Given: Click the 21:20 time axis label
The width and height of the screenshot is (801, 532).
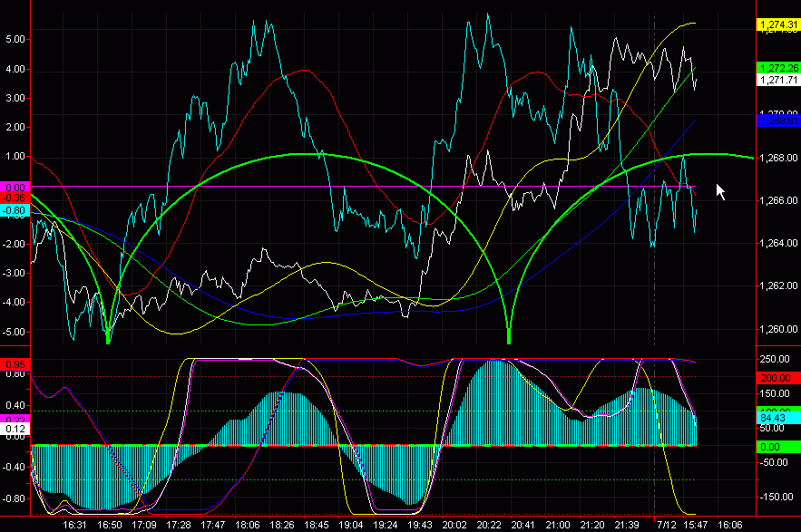Looking at the screenshot, I should coord(592,525).
